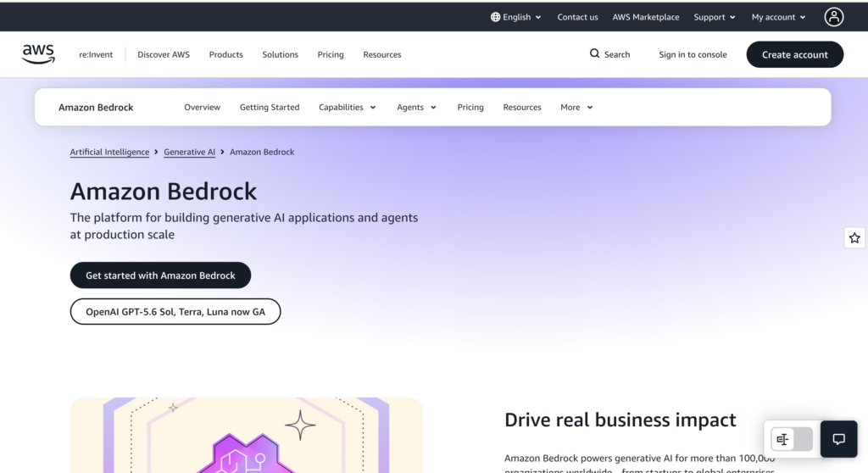The height and width of the screenshot is (473, 868).
Task: Click Get started with Amazon Bedrock
Action: (x=160, y=275)
